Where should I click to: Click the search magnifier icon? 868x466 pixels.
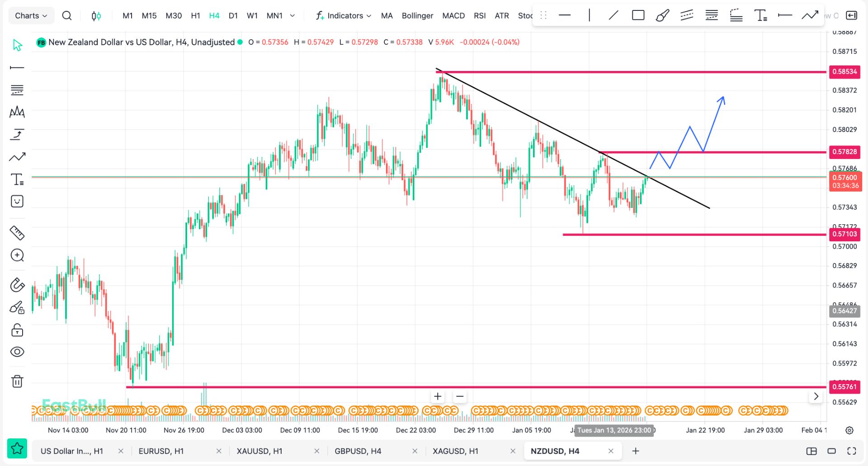point(67,16)
